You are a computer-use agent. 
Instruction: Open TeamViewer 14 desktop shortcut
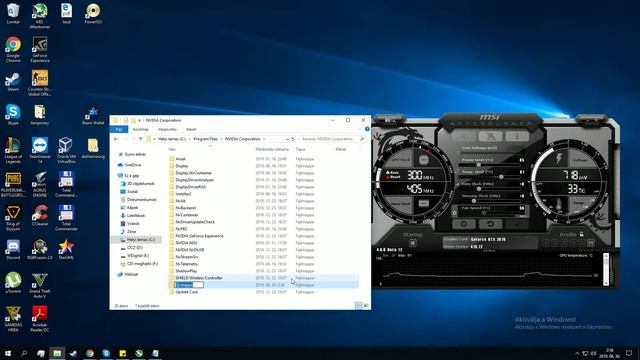point(40,150)
